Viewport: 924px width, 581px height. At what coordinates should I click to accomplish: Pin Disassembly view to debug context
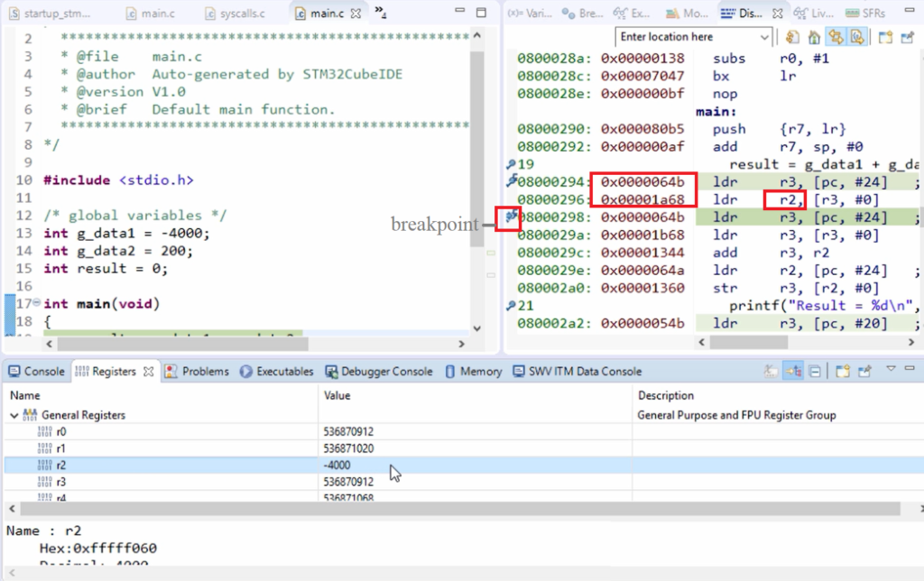click(x=907, y=37)
